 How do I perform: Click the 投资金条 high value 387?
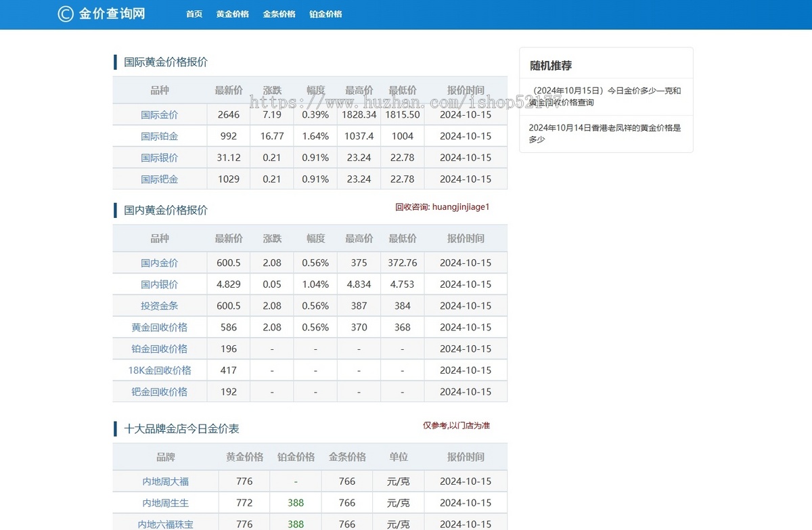(x=359, y=306)
